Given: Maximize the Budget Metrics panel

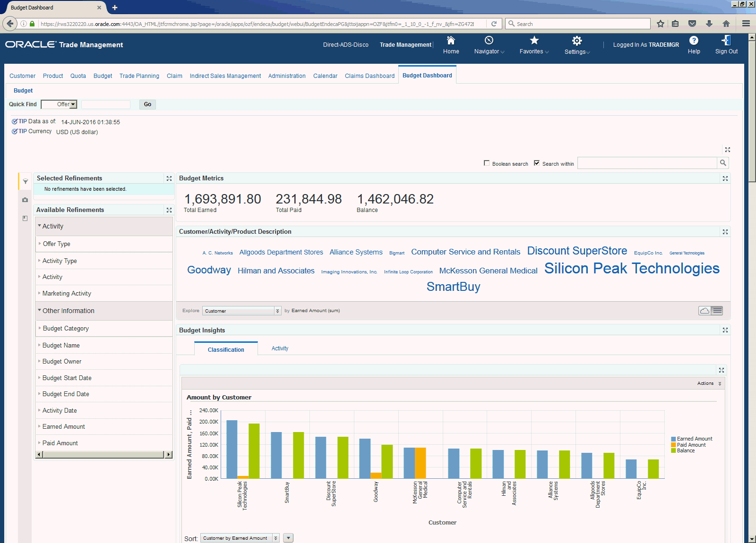Looking at the screenshot, I should (725, 178).
